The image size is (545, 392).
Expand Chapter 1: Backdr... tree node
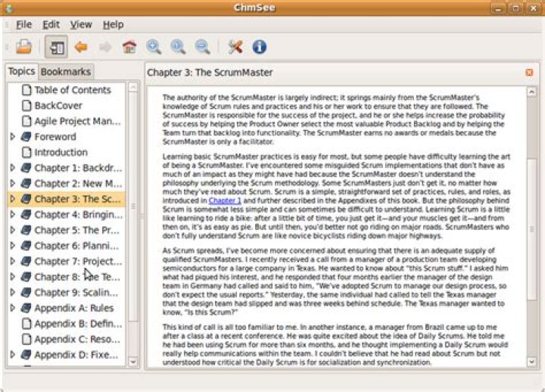13,168
